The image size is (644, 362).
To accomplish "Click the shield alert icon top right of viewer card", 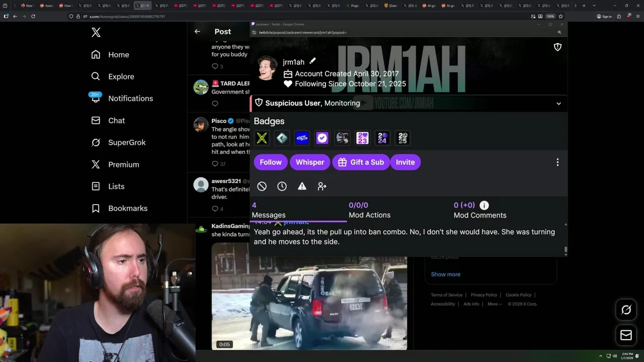I will click(x=557, y=47).
